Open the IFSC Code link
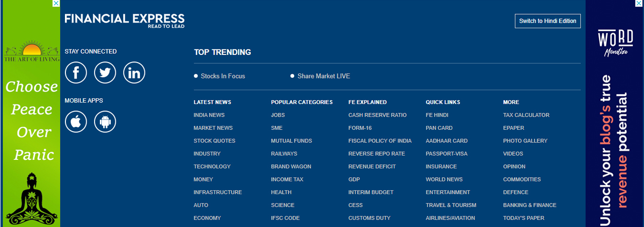Screen dimensions: 644x227 pyautogui.click(x=285, y=218)
